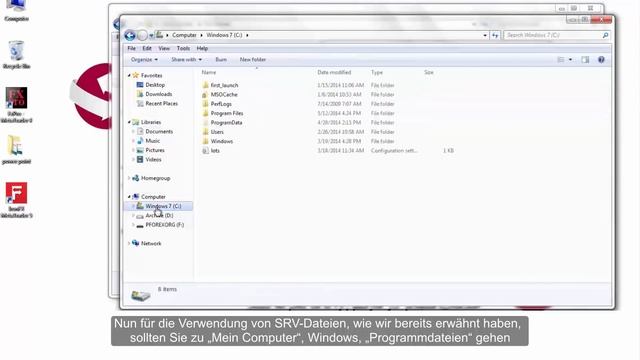This screenshot has width=640, height=360.
Task: Expand the Homegroup node
Action: tap(129, 178)
